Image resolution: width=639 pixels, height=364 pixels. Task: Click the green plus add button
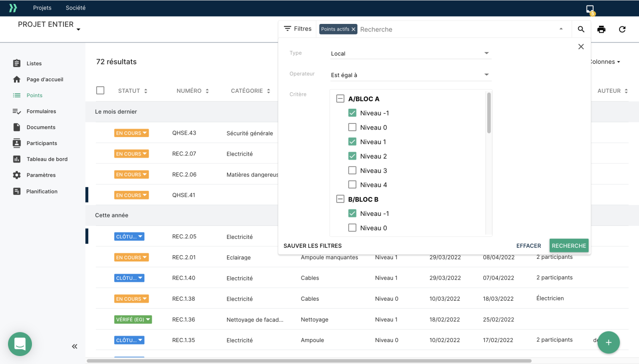click(608, 343)
